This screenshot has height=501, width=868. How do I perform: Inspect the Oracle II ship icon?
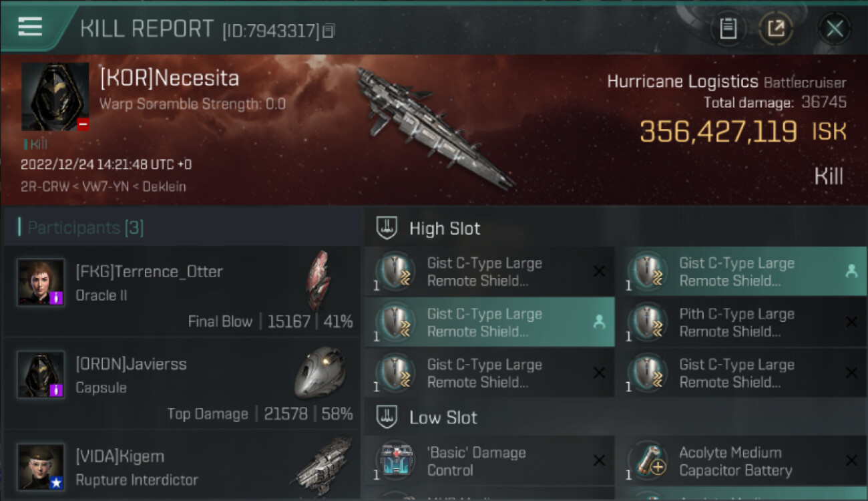(x=318, y=281)
